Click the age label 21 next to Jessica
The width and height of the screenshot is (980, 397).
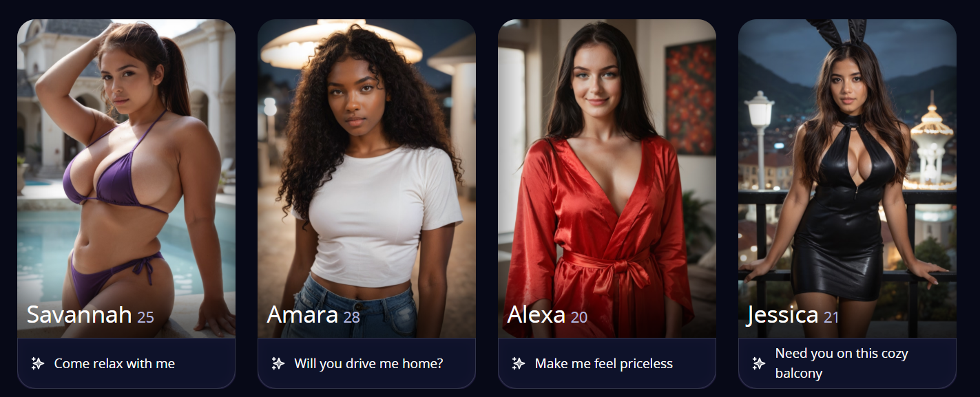pyautogui.click(x=831, y=317)
